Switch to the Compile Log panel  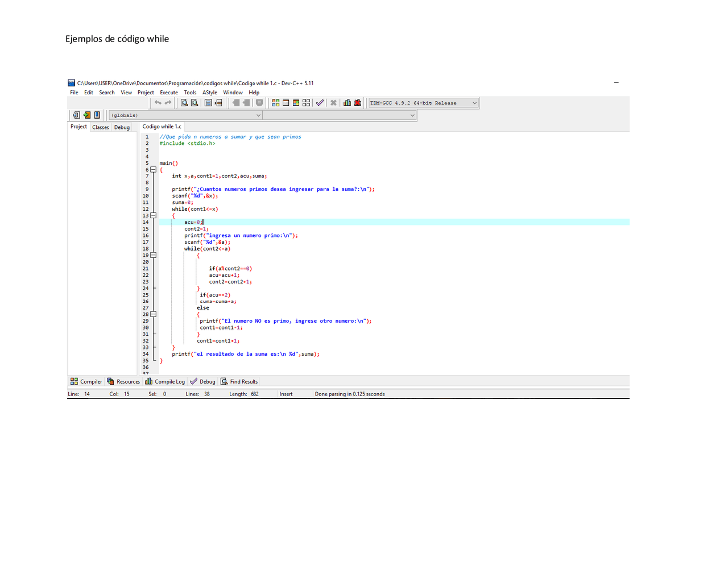point(165,381)
